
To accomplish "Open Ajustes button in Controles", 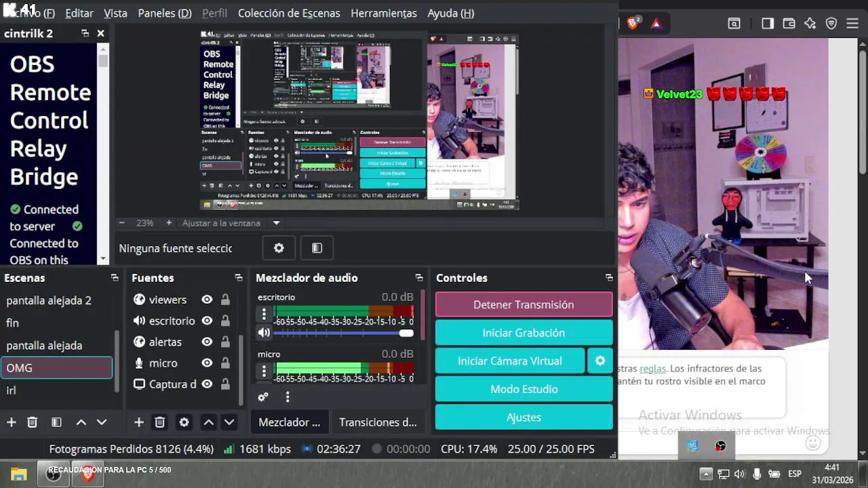I will [524, 418].
